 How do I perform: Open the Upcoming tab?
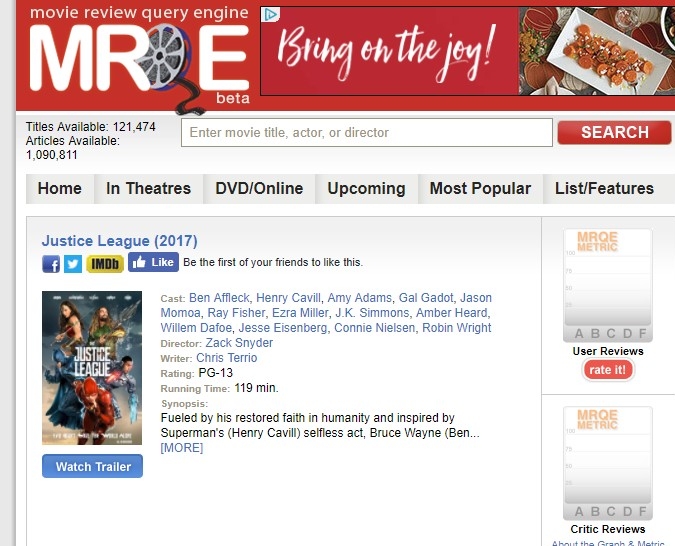(x=366, y=189)
